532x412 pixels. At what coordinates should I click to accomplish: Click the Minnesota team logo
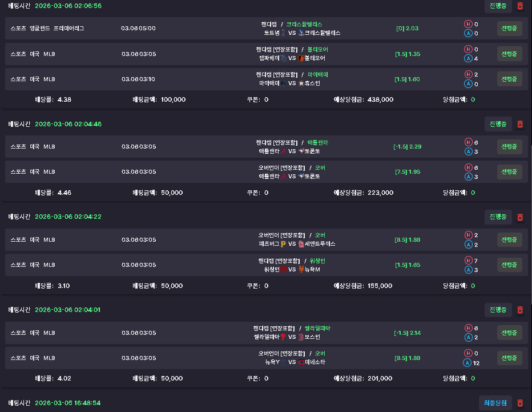(301, 362)
